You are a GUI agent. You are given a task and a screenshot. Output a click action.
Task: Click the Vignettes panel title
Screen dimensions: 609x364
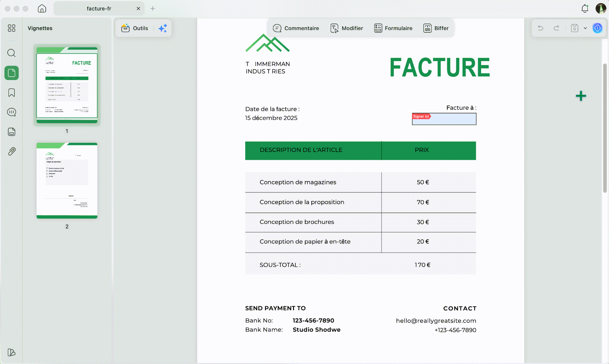click(40, 28)
